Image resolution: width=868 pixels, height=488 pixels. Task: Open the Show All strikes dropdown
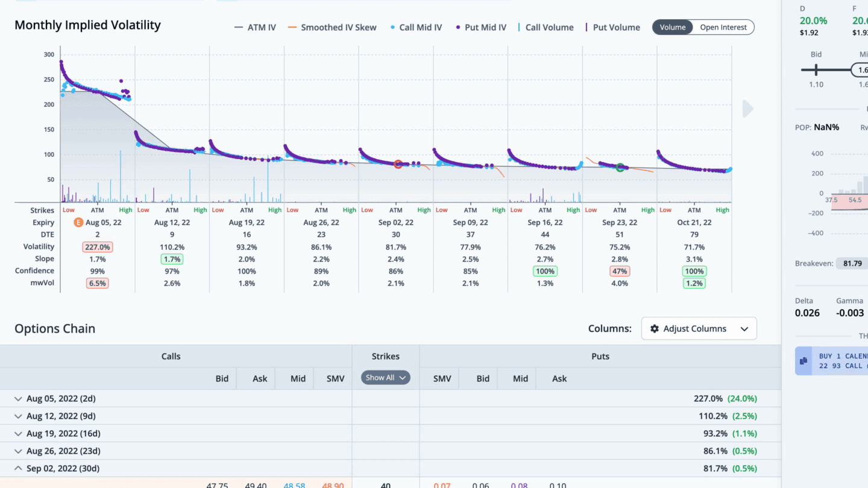coord(386,378)
